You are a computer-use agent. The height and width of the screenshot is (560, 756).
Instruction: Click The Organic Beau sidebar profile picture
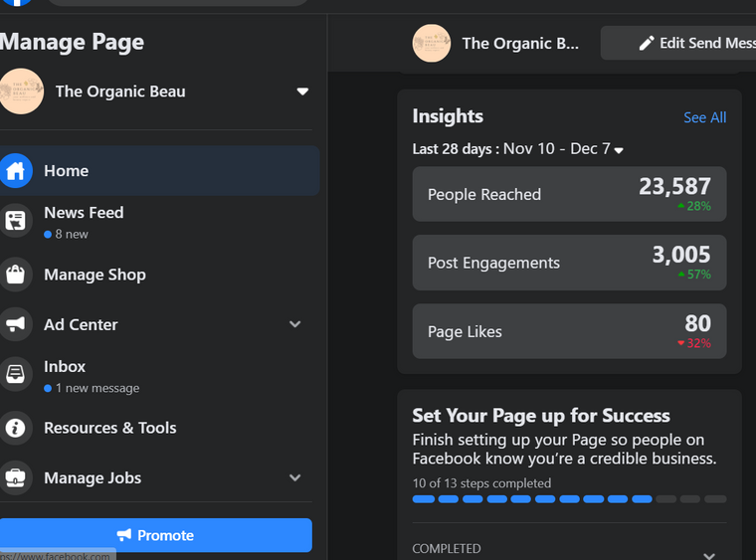pos(21,92)
